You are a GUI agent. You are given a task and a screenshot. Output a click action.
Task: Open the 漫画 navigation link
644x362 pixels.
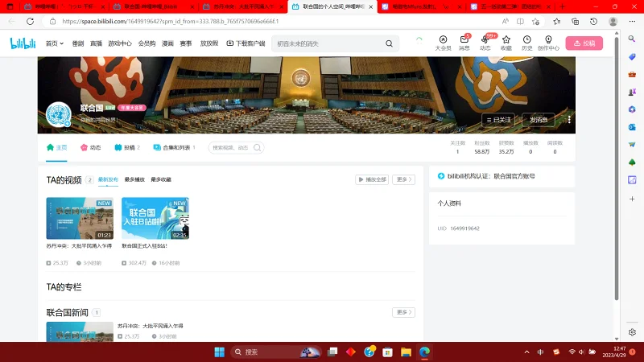pos(167,43)
